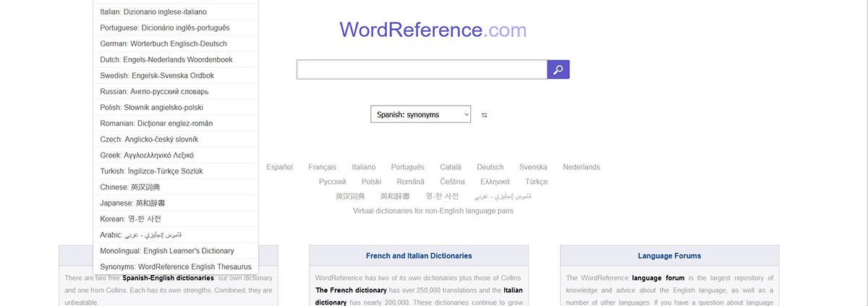
Task: Select Polish: Słownik angielsko-polski option
Action: (176, 107)
